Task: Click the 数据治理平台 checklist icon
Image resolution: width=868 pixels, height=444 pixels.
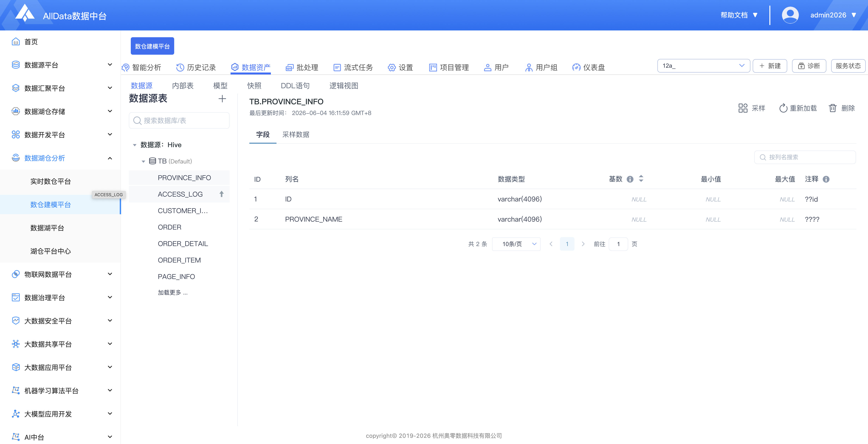Action: [15, 297]
